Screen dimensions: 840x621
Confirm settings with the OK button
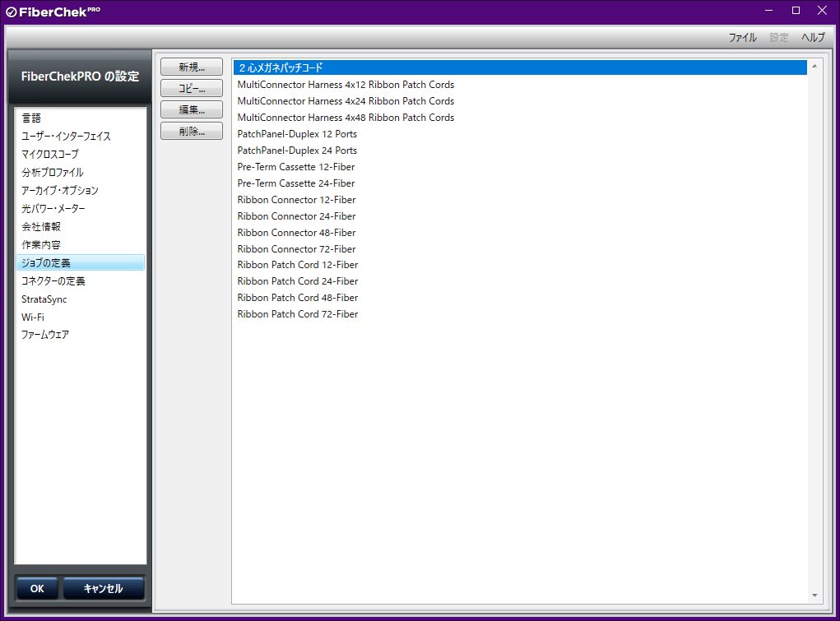[37, 588]
